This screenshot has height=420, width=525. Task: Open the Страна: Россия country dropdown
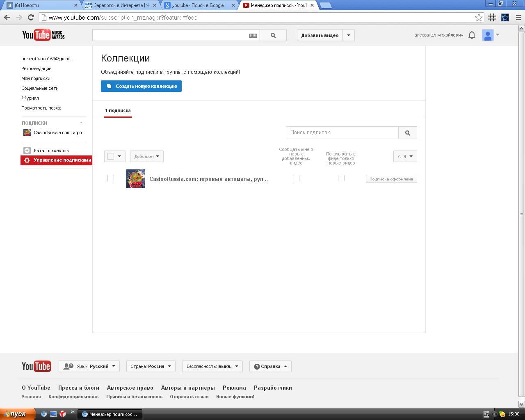(151, 366)
